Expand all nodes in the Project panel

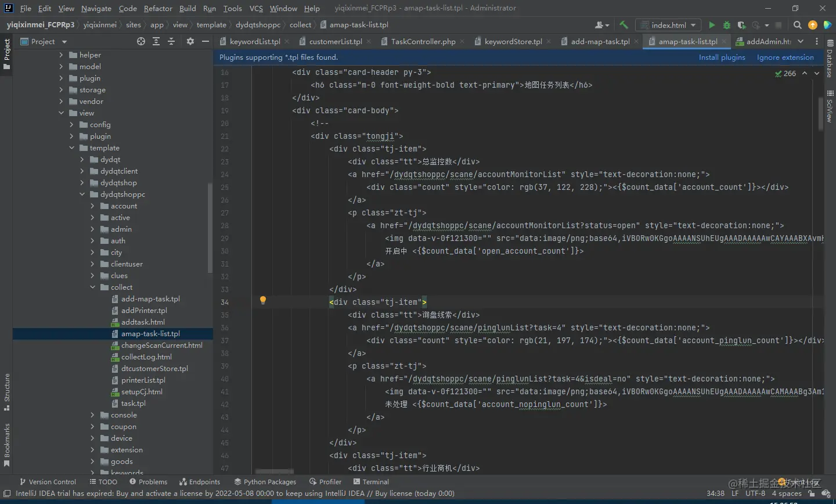[156, 41]
